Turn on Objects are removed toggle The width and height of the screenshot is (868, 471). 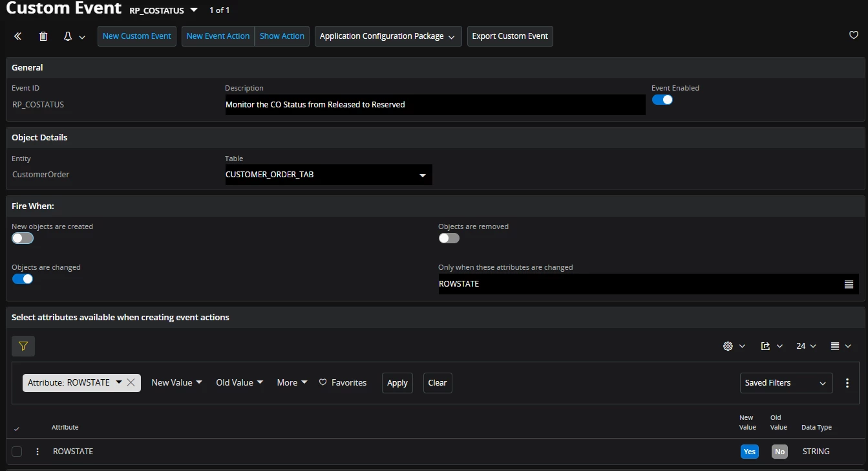coord(449,238)
